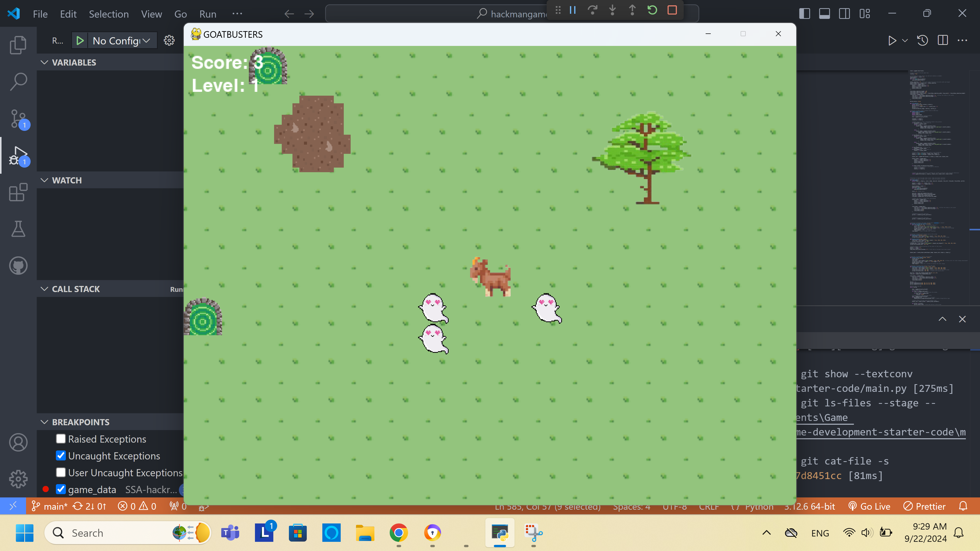Stop debugging with the red square
Screen dimensions: 980x551
tap(672, 10)
